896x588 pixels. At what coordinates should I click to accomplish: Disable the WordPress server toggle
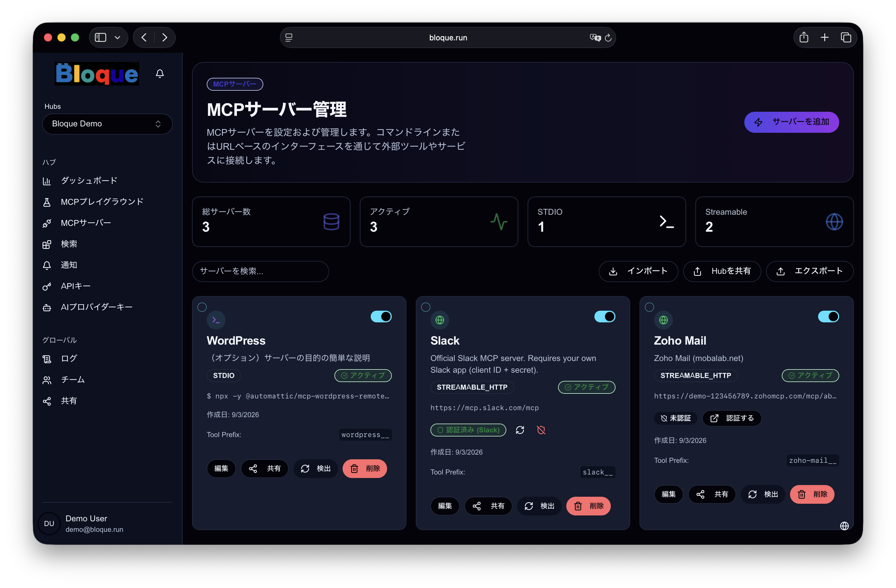[381, 317]
